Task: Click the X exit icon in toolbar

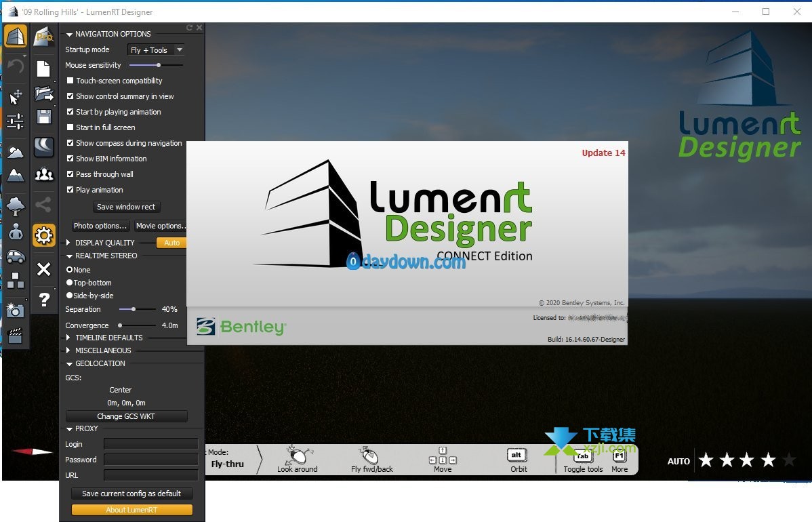Action: click(x=44, y=269)
